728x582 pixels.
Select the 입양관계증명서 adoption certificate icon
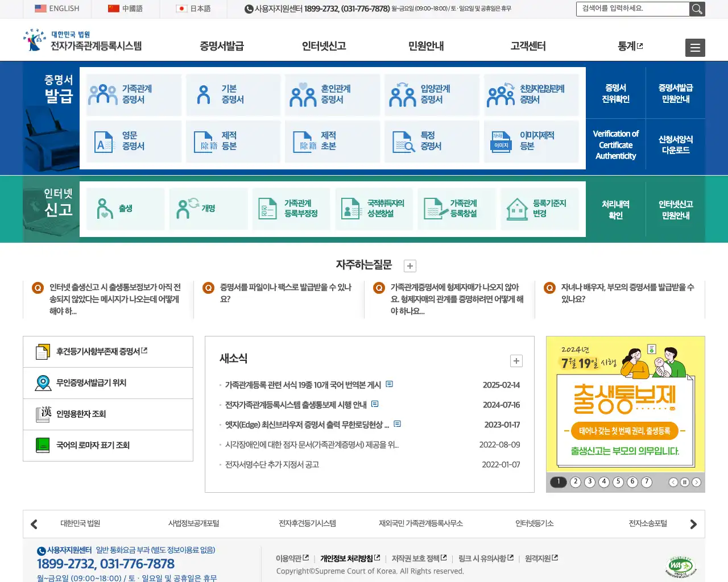[432, 94]
